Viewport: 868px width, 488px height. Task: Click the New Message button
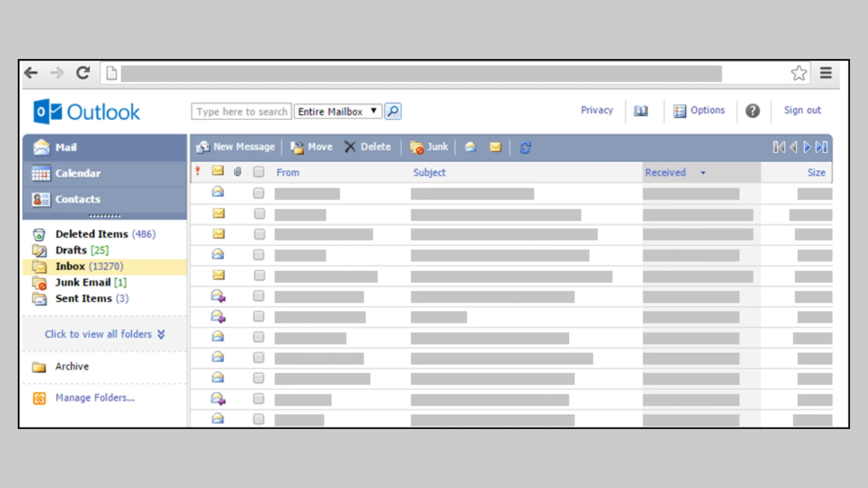click(235, 147)
